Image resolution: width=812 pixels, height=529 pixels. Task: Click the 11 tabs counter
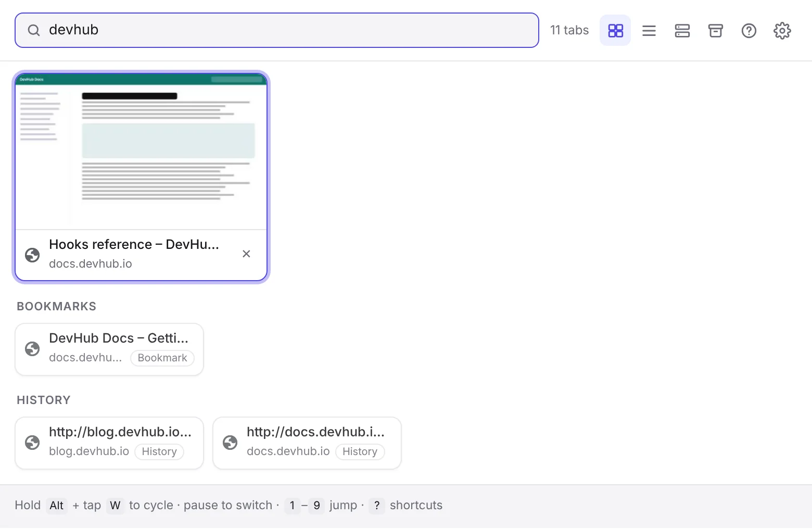click(569, 30)
